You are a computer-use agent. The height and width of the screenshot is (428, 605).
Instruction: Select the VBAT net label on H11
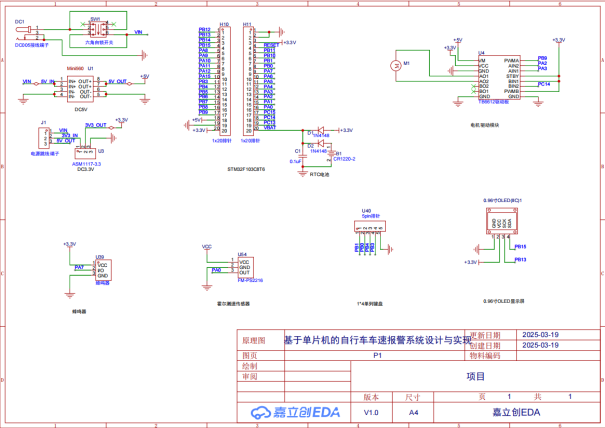(270, 127)
